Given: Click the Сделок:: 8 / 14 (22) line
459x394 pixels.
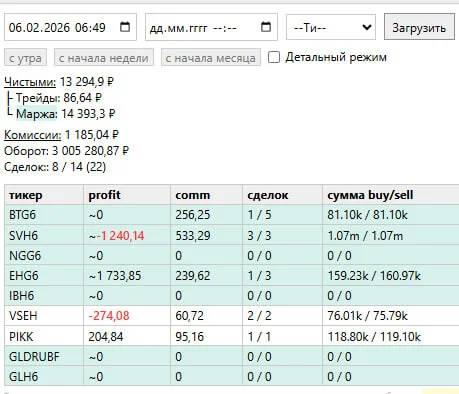Looking at the screenshot, I should (55, 167).
